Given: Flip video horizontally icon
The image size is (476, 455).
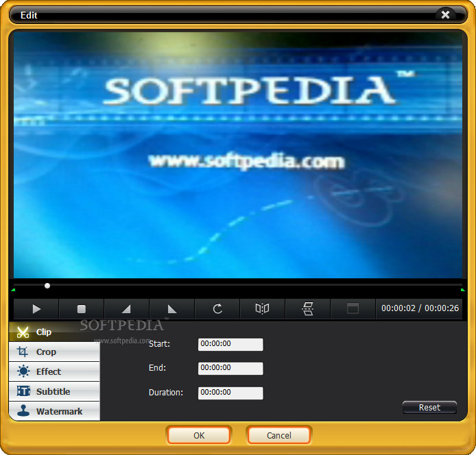Looking at the screenshot, I should pyautogui.click(x=262, y=309).
